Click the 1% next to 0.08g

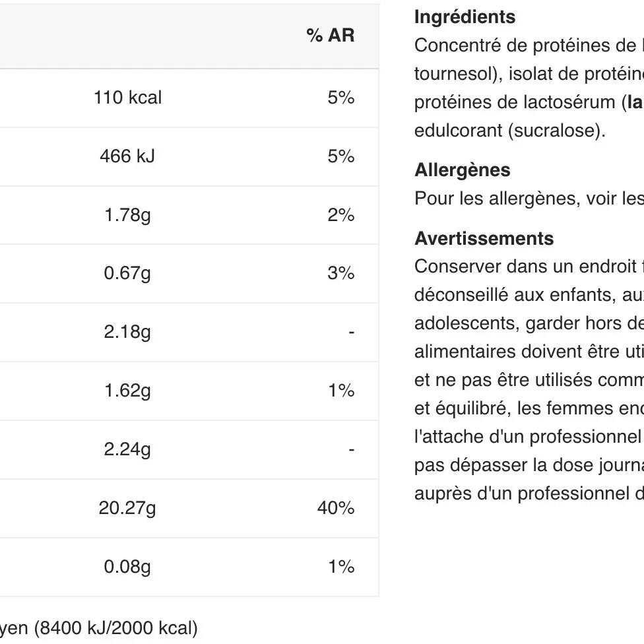point(340,567)
